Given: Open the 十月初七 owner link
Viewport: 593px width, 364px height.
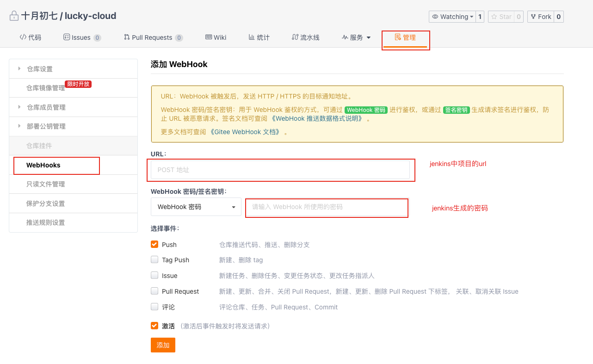Looking at the screenshot, I should coord(39,16).
